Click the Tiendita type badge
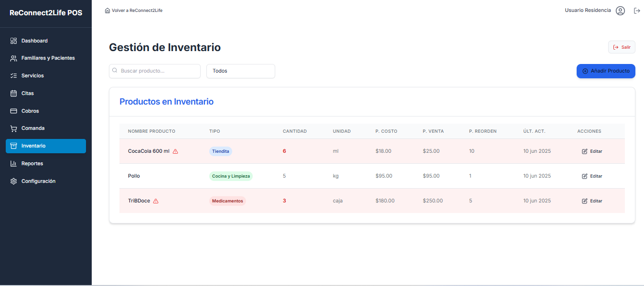The width and height of the screenshot is (644, 286). click(x=221, y=151)
